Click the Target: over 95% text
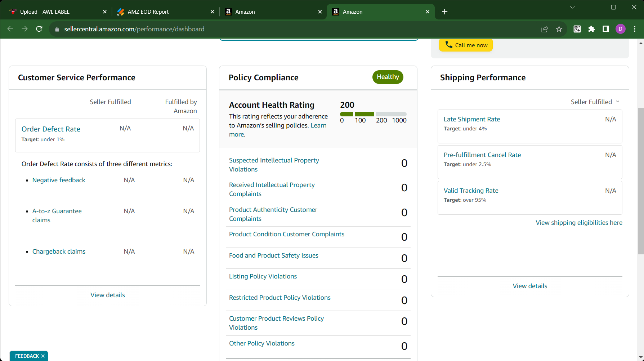Screen dimensions: 644x361 point(465,200)
